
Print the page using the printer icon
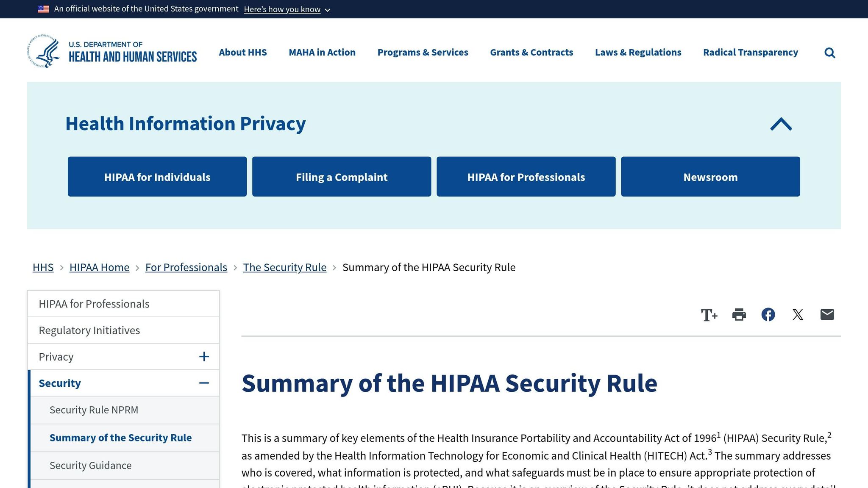coord(739,314)
